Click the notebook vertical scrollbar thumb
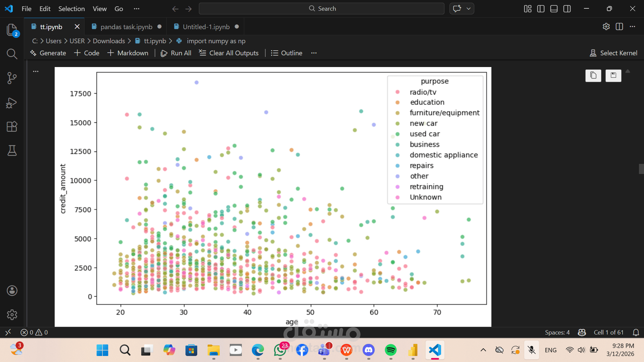Image resolution: width=644 pixels, height=362 pixels. (x=641, y=169)
